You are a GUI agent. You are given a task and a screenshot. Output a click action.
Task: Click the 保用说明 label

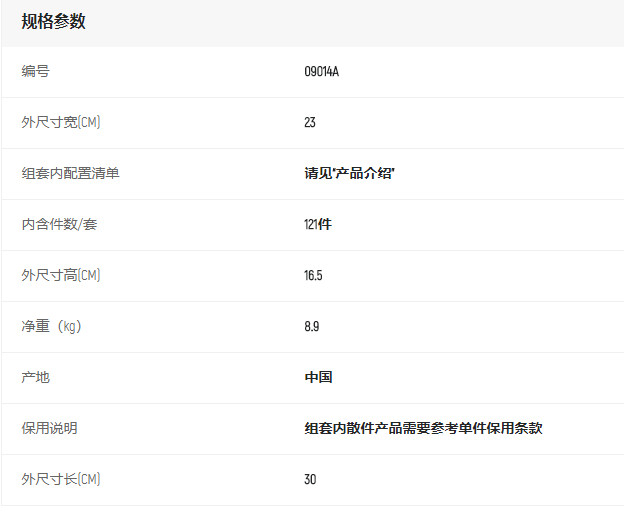pos(49,429)
